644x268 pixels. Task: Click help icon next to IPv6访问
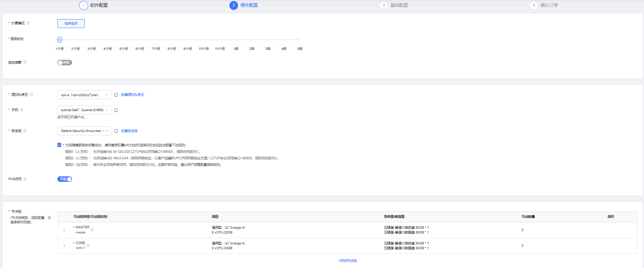[25, 179]
